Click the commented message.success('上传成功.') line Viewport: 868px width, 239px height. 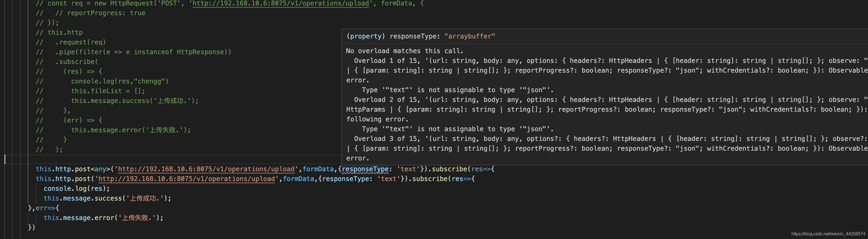[x=117, y=101]
